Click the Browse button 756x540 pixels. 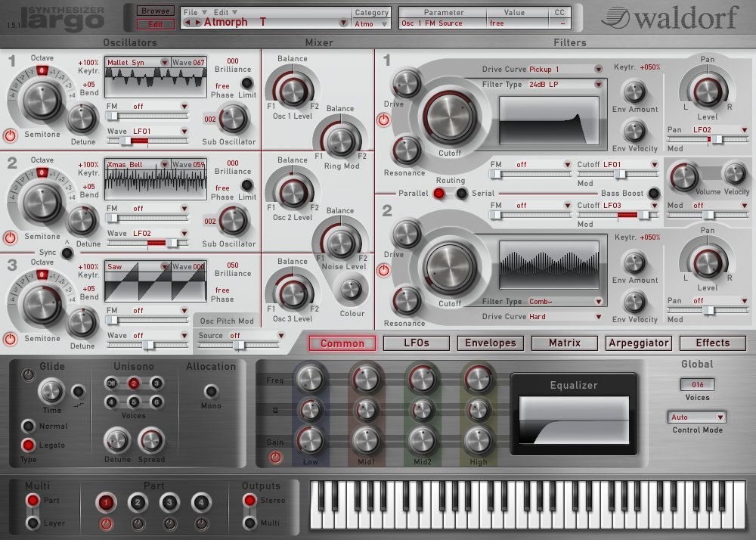155,11
